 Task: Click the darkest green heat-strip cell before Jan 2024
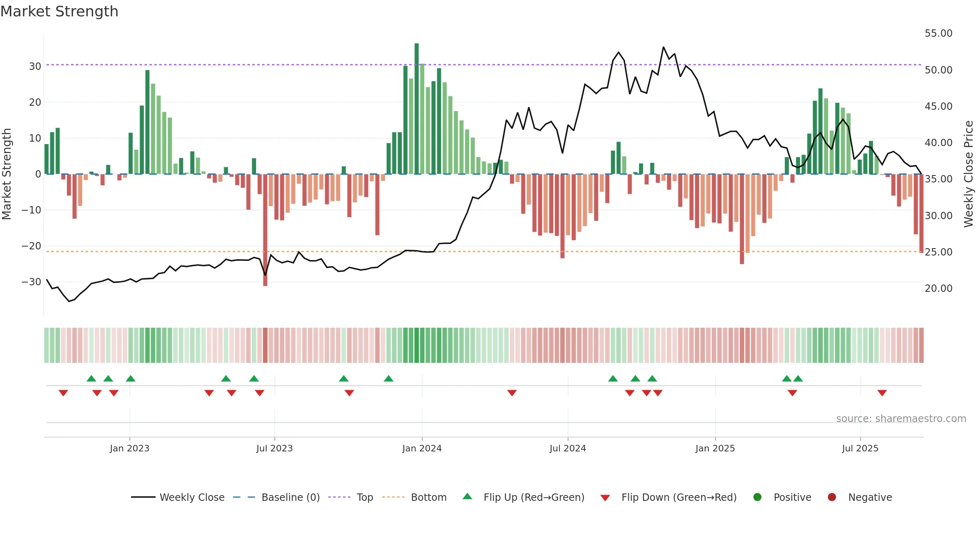pos(416,345)
